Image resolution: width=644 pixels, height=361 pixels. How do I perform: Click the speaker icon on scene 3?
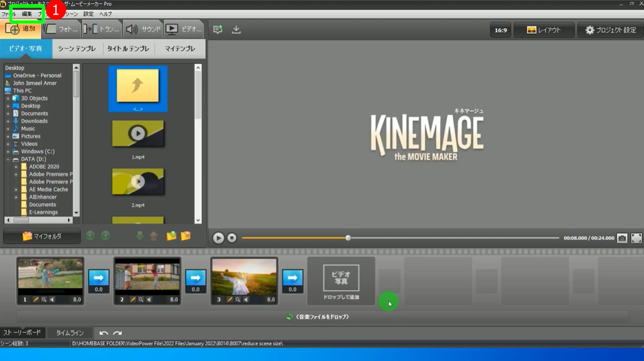246,300
